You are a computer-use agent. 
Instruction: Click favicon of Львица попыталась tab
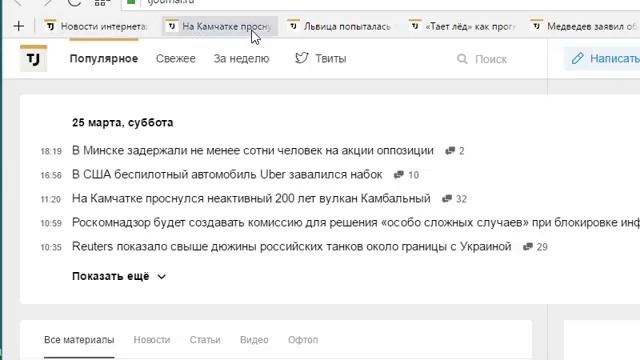pos(293,26)
